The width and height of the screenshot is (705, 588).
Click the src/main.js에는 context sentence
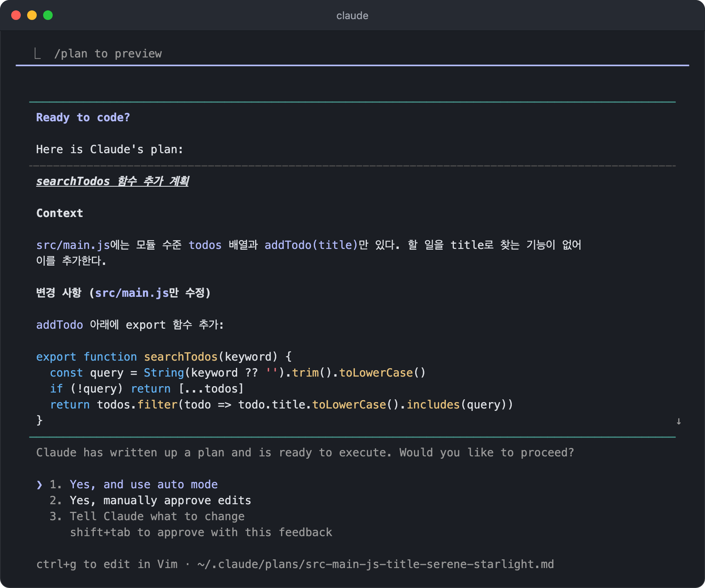click(309, 253)
